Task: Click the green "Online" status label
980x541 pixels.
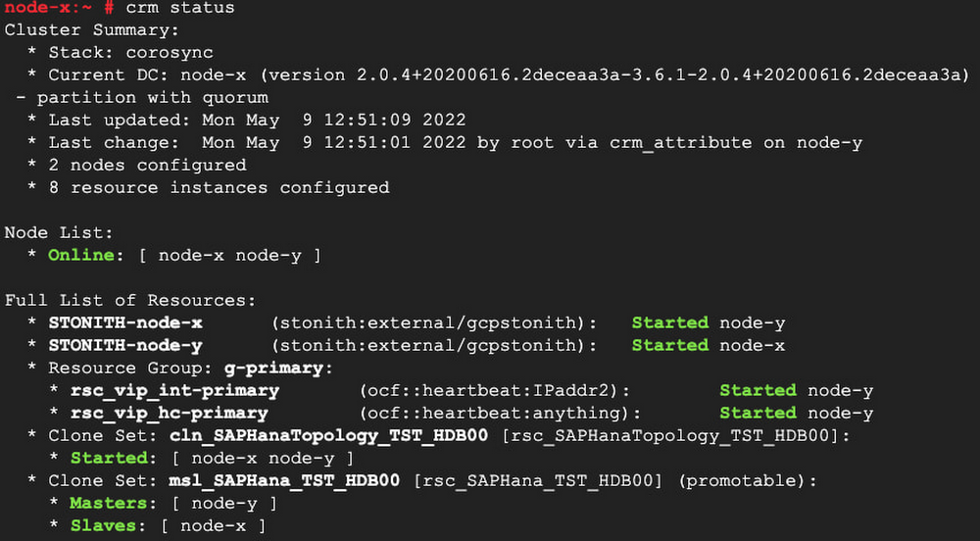Action: tap(81, 255)
